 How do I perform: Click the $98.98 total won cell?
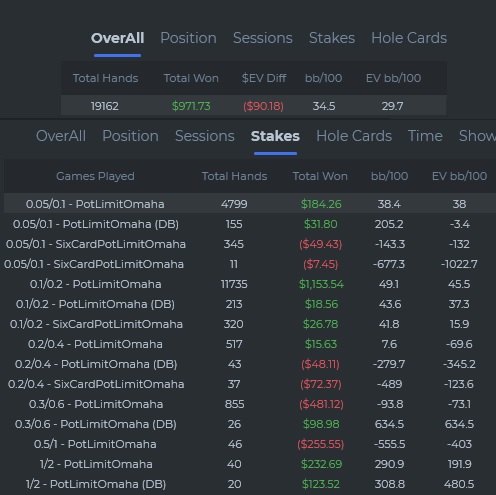tap(321, 424)
